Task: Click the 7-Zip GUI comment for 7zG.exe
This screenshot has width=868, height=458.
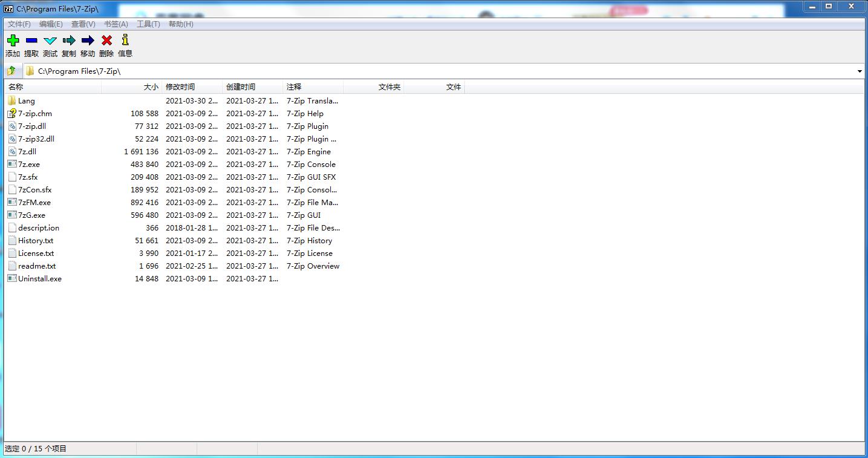Action: (303, 215)
